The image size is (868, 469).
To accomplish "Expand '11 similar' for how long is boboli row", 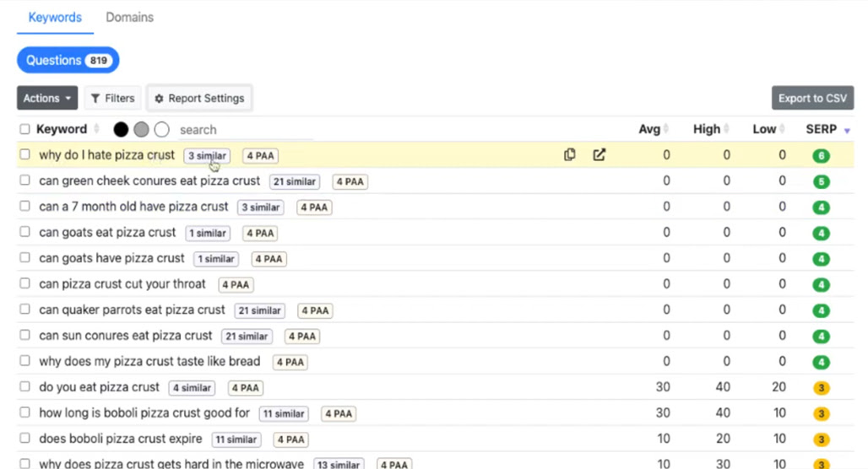I will tap(284, 413).
